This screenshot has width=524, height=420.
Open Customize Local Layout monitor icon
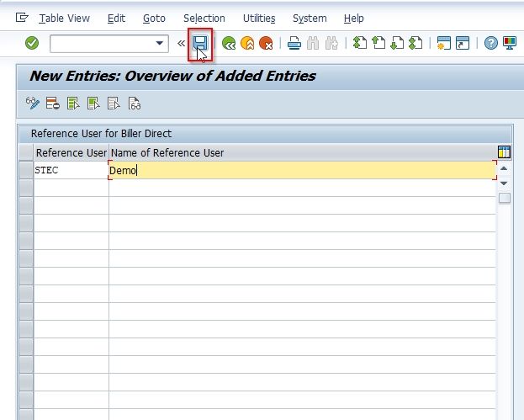point(510,43)
